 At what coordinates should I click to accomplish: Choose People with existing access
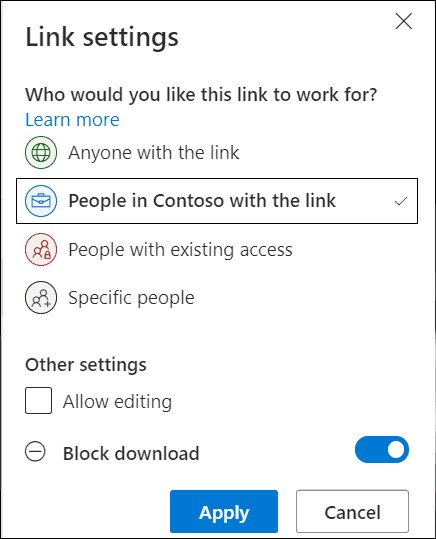pos(217,249)
